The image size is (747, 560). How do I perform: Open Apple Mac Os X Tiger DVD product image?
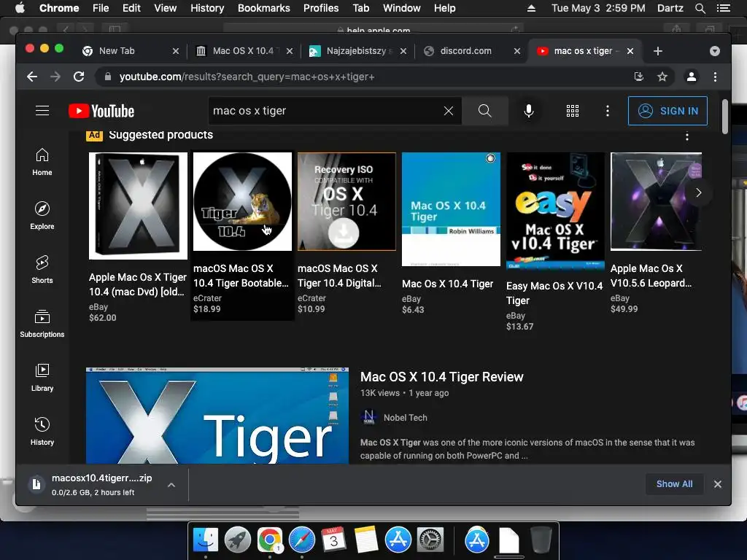[138, 206]
